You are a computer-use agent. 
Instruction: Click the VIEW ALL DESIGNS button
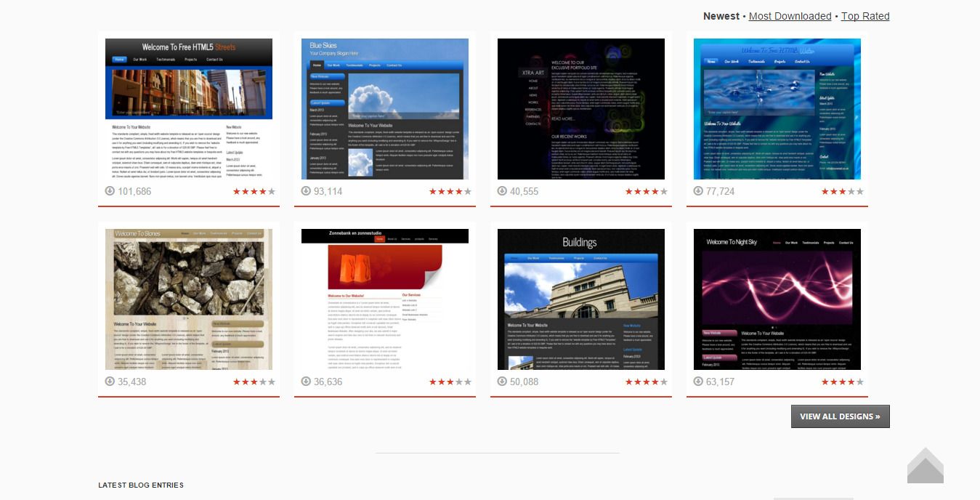click(x=840, y=416)
